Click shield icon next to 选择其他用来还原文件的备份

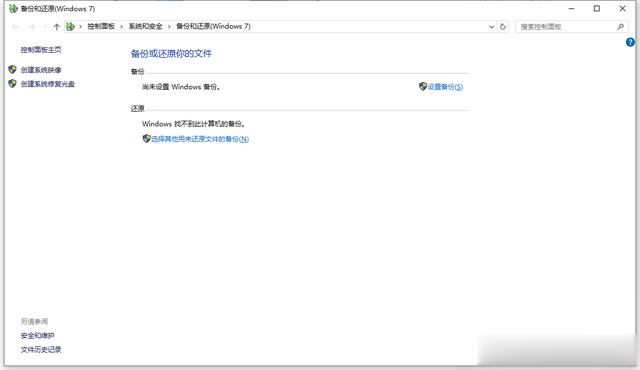[x=147, y=139]
